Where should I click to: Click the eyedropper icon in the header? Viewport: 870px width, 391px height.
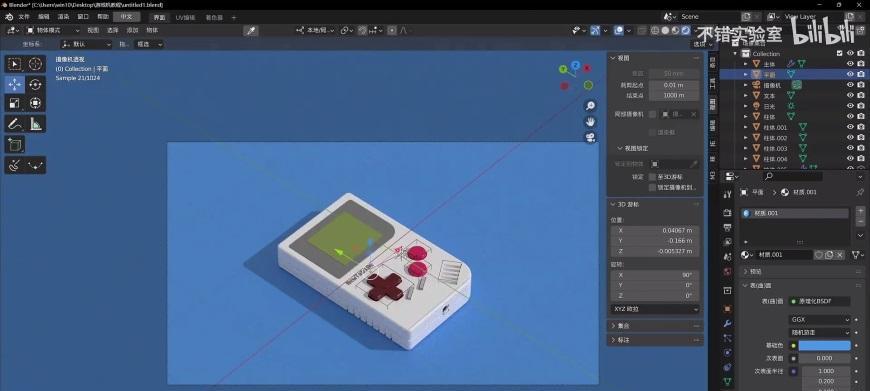251,31
